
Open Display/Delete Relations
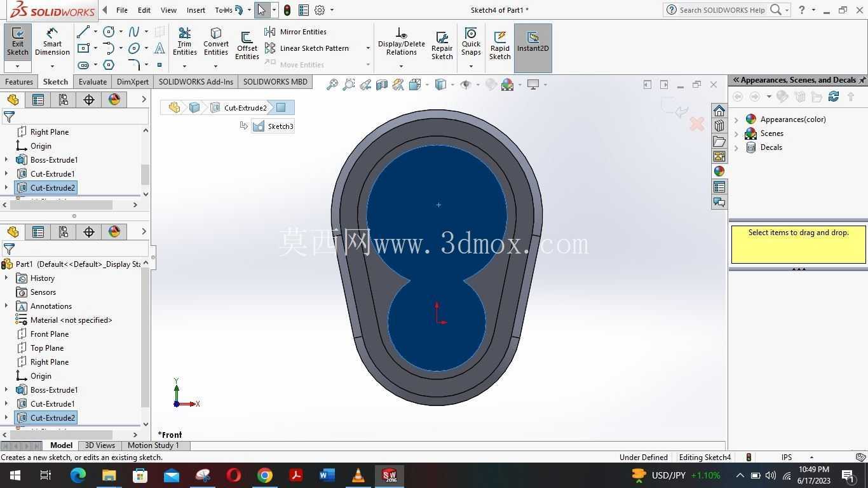(x=401, y=42)
